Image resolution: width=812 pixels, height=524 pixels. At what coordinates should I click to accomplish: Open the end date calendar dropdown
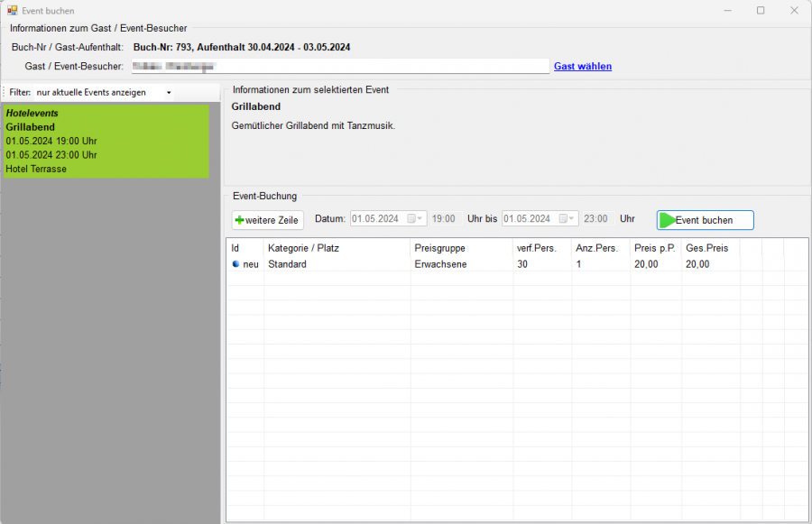click(x=567, y=219)
